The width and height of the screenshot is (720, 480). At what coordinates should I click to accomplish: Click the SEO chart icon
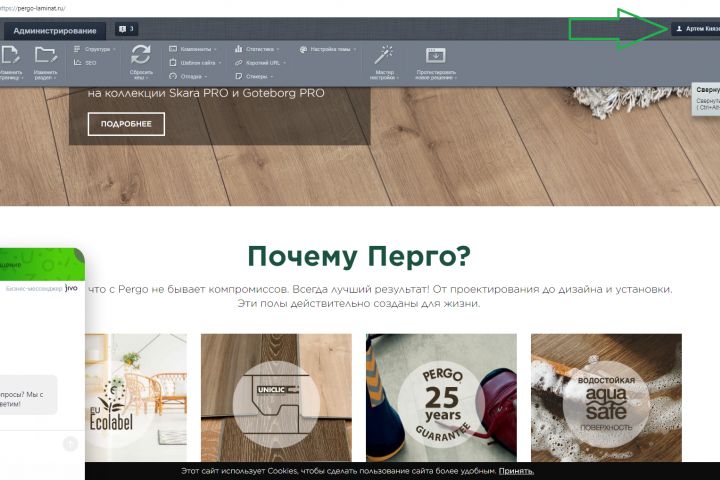click(x=77, y=62)
